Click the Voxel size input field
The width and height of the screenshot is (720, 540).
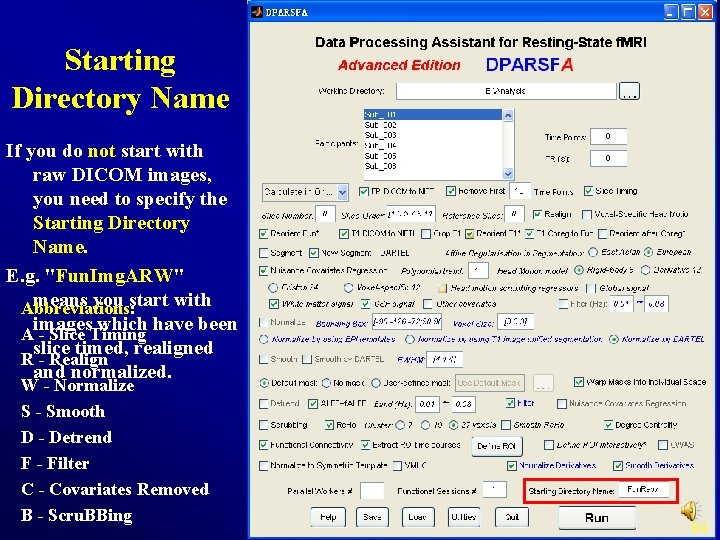coord(516,321)
